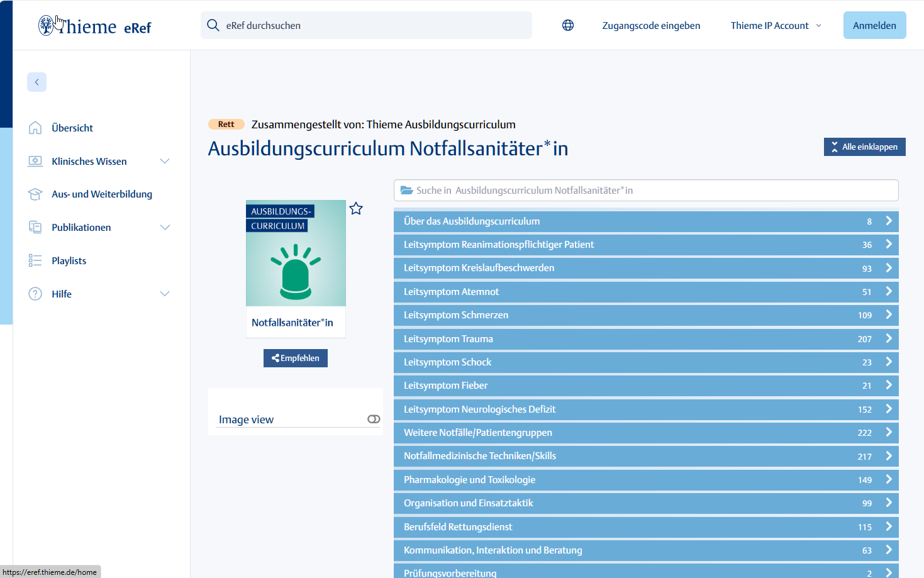The image size is (924, 578).
Task: Open Leitsymptom Reanimationspflichtiger Patient section
Action: pyautogui.click(x=646, y=245)
